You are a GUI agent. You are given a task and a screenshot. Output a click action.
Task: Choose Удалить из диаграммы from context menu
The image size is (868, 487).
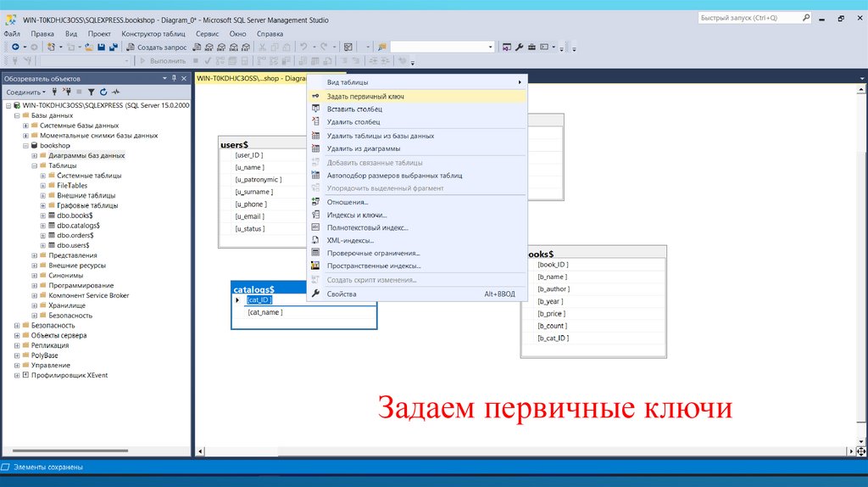click(x=416, y=148)
